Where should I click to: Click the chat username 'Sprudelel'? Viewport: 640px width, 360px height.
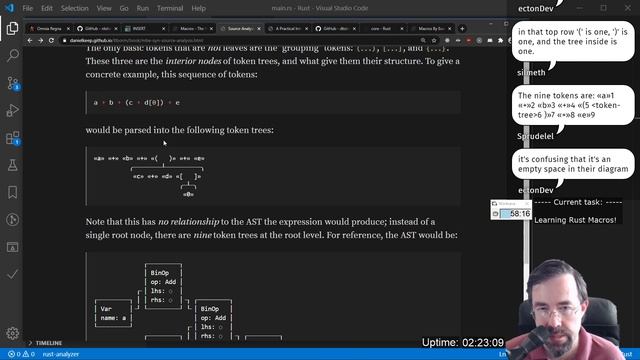[x=535, y=136]
